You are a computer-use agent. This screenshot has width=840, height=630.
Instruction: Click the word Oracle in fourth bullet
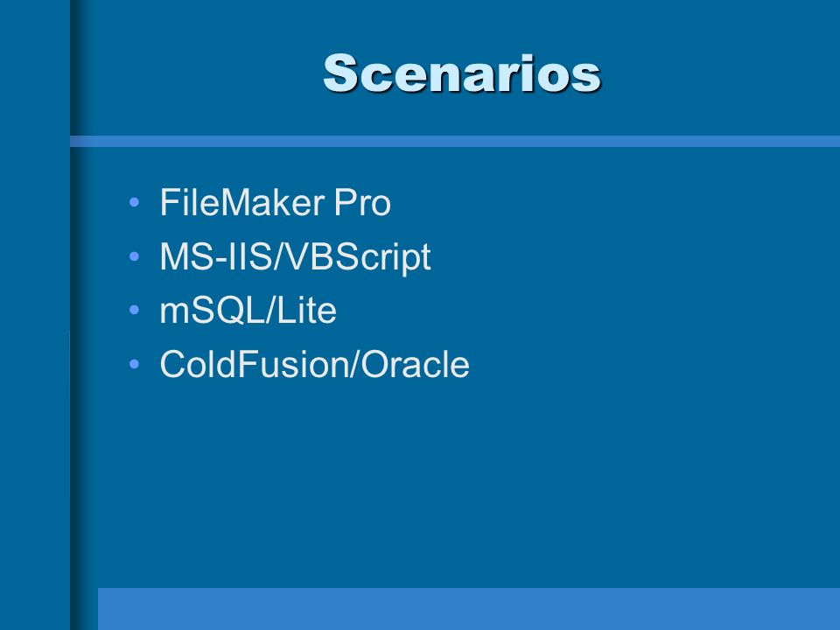(415, 364)
